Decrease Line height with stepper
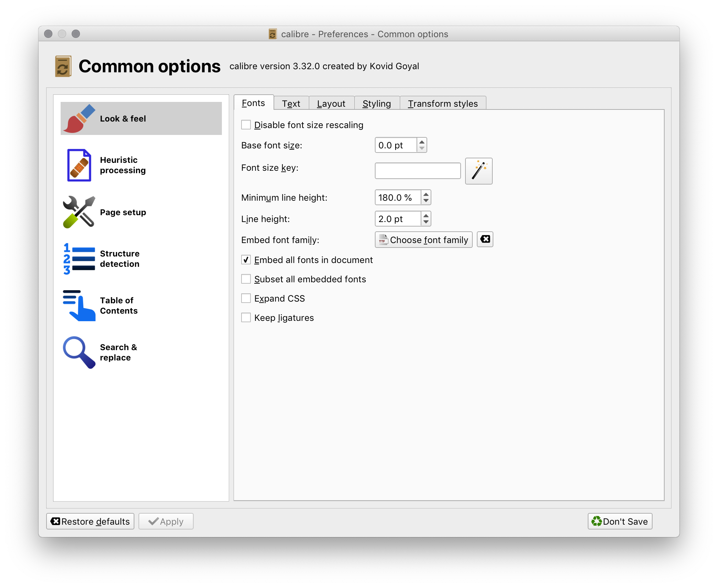The width and height of the screenshot is (718, 588). [x=426, y=222]
